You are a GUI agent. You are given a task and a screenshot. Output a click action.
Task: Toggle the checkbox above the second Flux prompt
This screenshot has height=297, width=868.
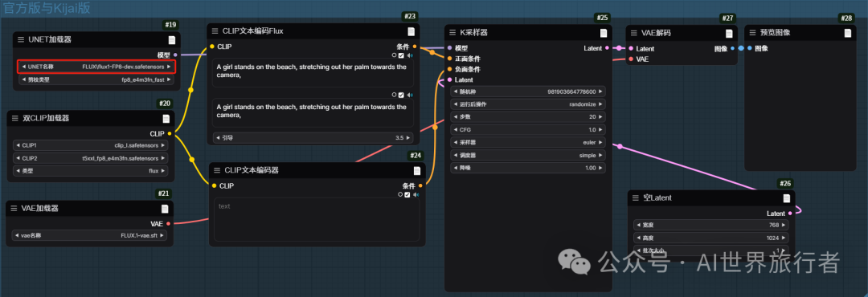(401, 95)
